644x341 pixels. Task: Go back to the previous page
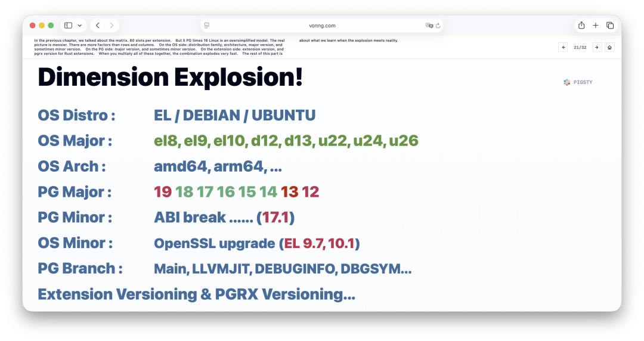click(x=98, y=26)
